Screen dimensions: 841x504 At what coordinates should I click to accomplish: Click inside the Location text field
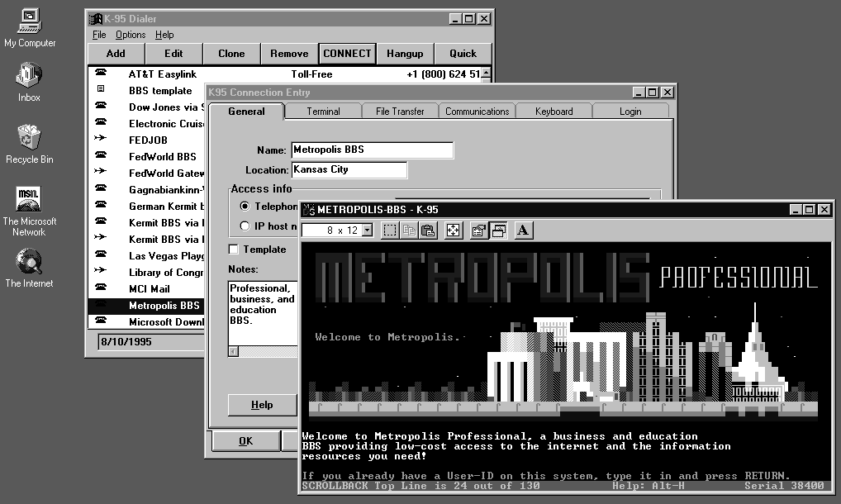[349, 169]
